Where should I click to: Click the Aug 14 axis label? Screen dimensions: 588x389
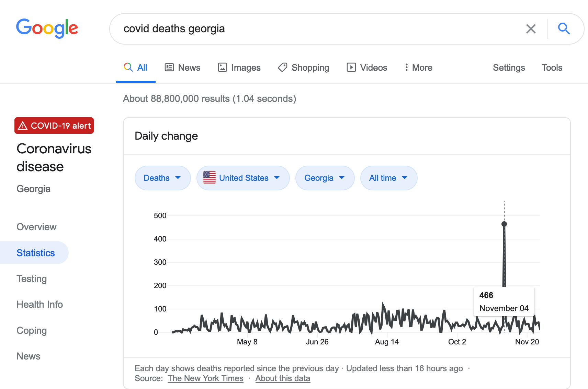point(387,342)
